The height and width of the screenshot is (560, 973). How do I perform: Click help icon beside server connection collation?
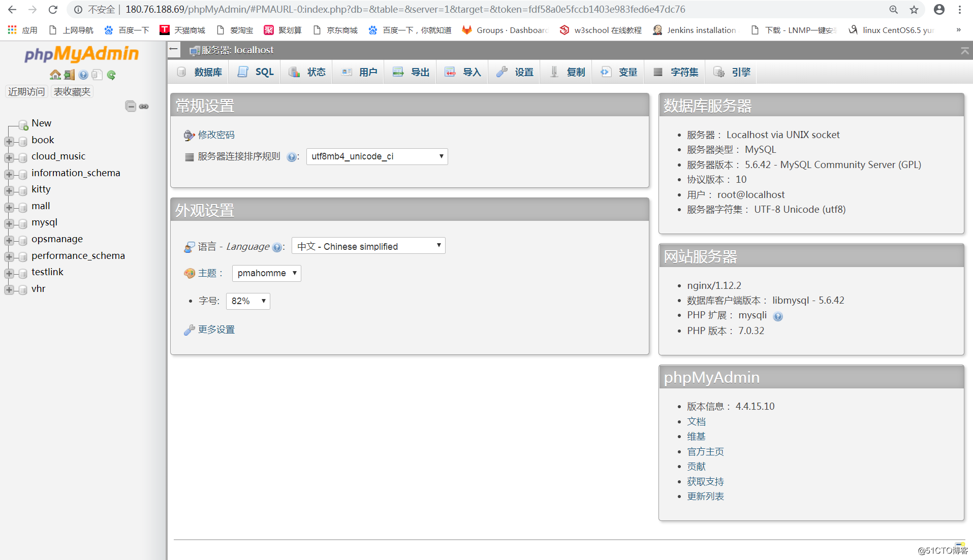tap(291, 157)
